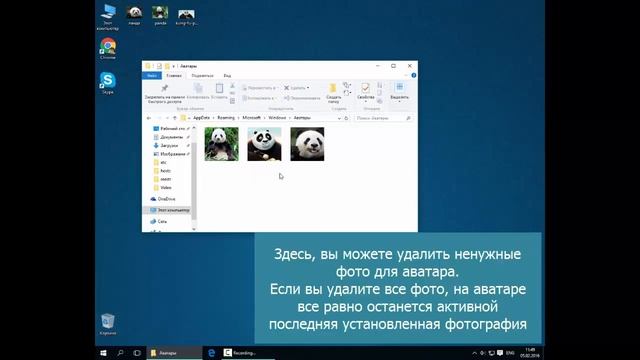Click Аватары breadcrumb in the path
Viewport: 640px width, 360px height.
point(302,118)
